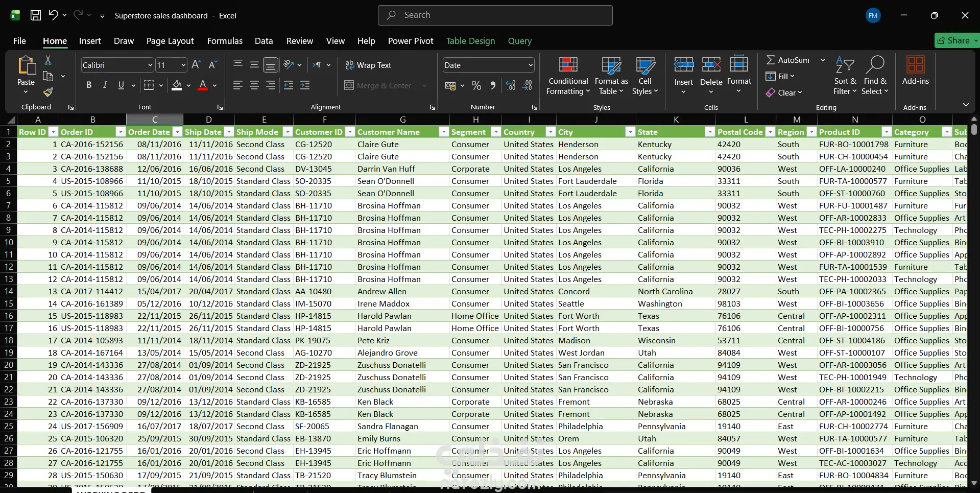This screenshot has height=493, width=980.
Task: Apply Comma Style number format
Action: click(x=493, y=85)
